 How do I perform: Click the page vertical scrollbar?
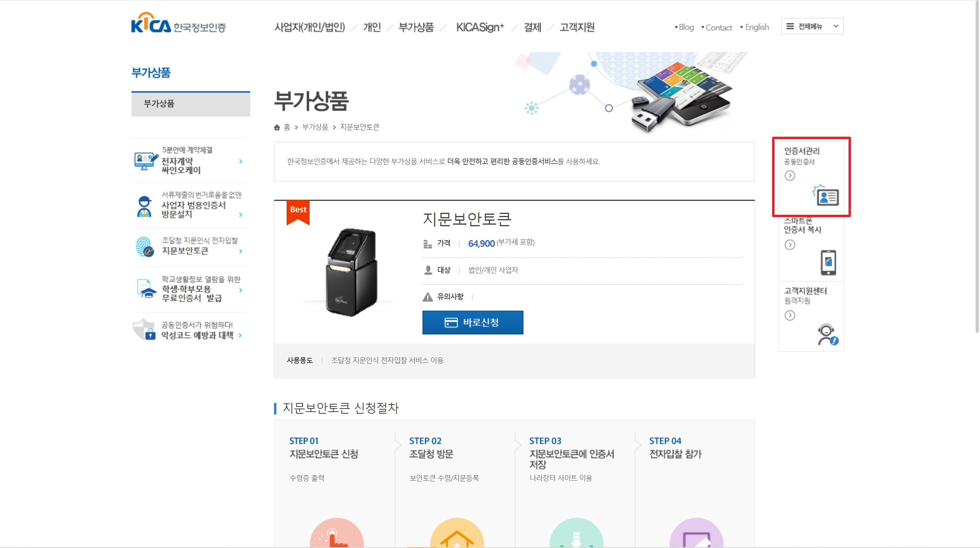[977, 166]
